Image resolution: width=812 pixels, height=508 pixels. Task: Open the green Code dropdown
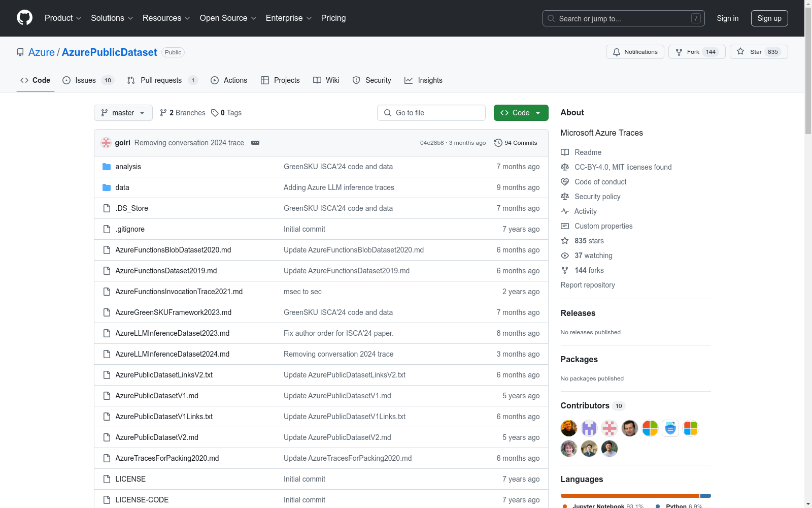point(521,113)
